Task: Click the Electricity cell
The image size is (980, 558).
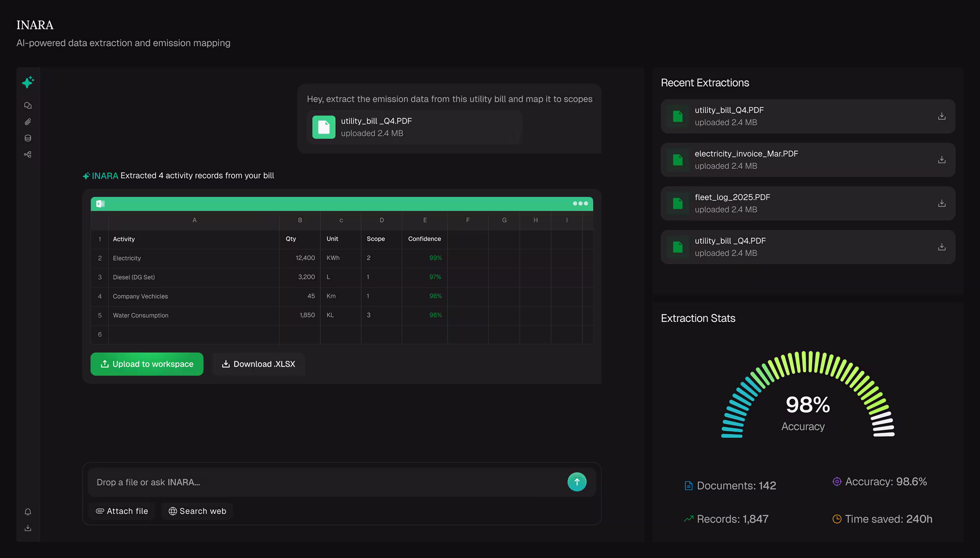Action: [x=194, y=258]
